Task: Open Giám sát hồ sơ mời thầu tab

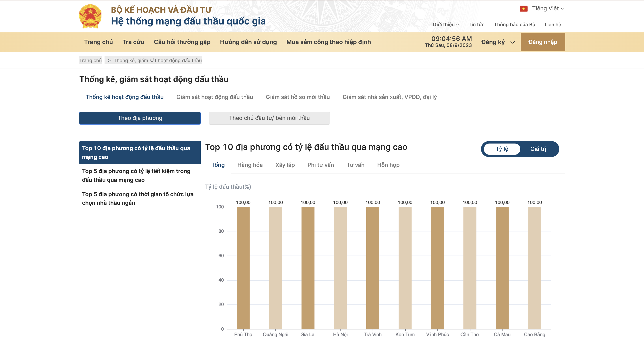Action: [298, 97]
